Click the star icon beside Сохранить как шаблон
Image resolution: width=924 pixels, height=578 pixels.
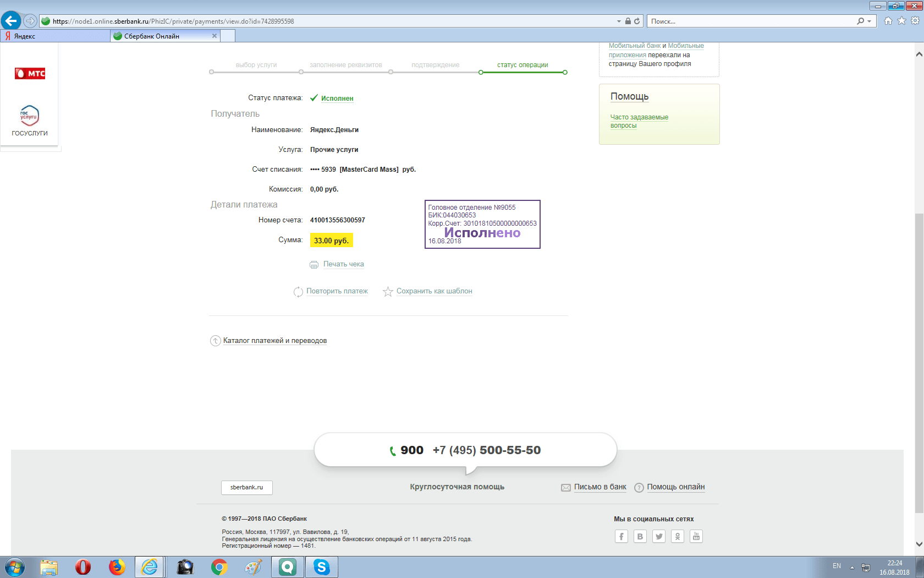pos(388,292)
